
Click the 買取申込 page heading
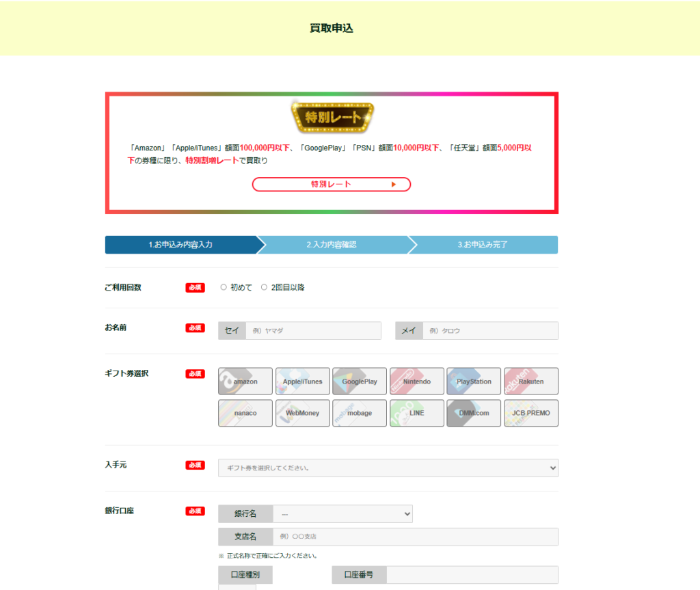click(332, 28)
